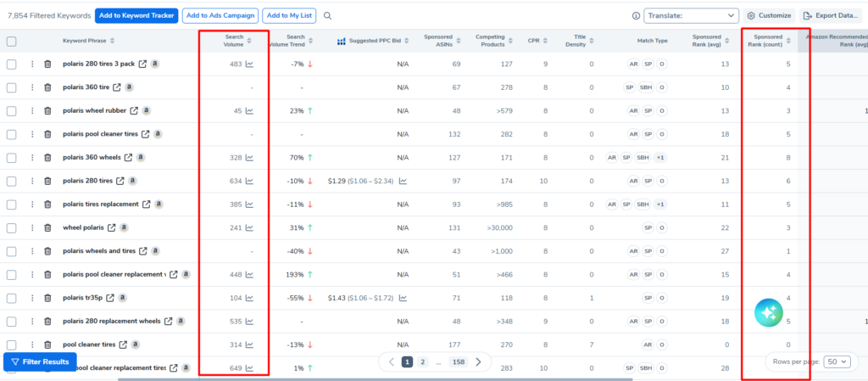Sort by Keyword Phrase column

113,41
